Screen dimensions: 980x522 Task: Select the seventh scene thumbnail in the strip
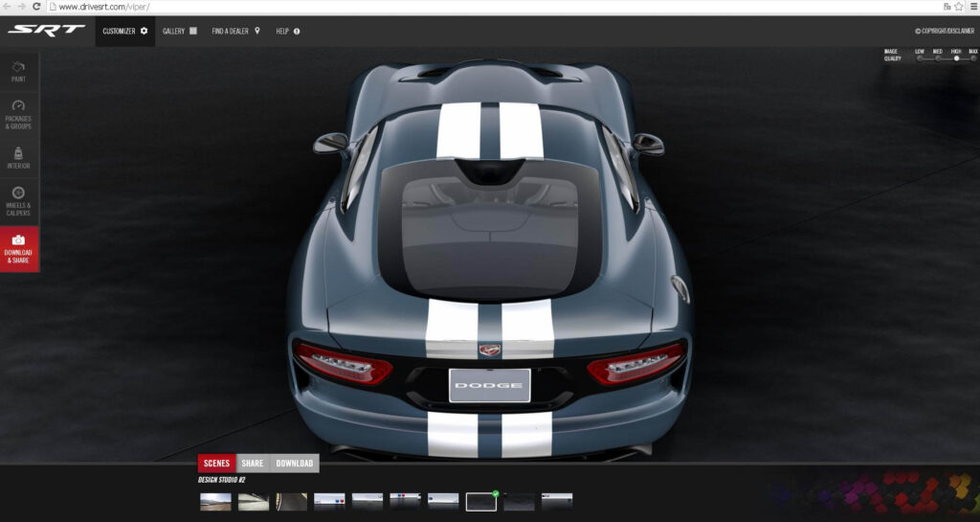click(443, 501)
